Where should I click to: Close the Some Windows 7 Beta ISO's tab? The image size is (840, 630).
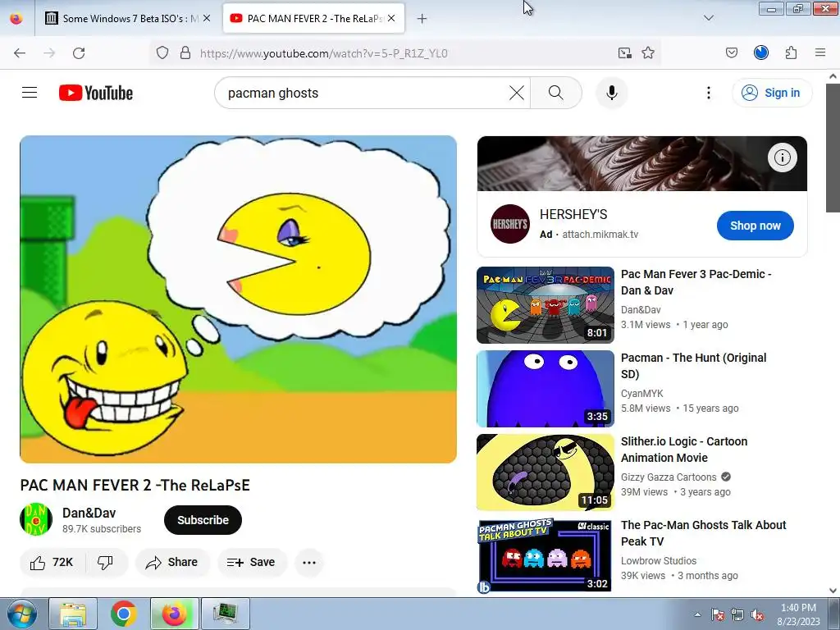207,18
